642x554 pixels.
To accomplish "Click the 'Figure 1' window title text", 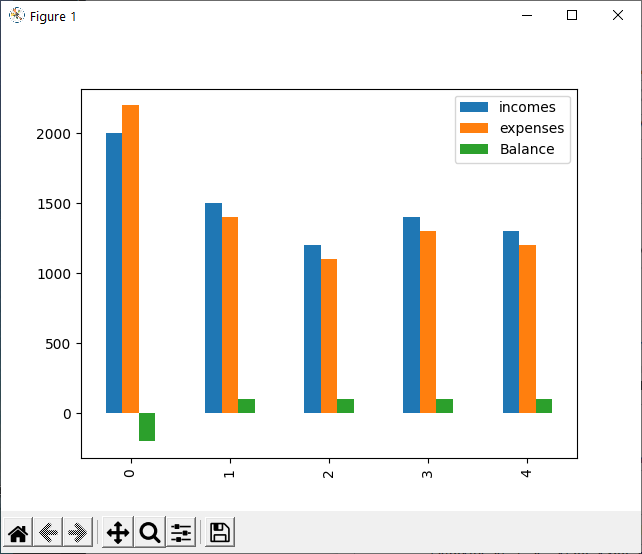I will (x=53, y=16).
